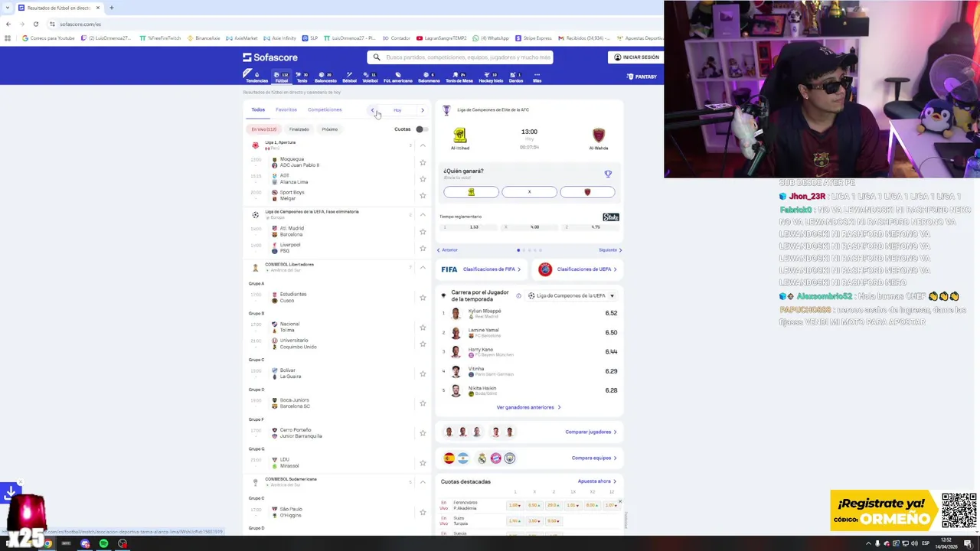Vote X draw in ¿Quién ganará?

[x=529, y=192]
